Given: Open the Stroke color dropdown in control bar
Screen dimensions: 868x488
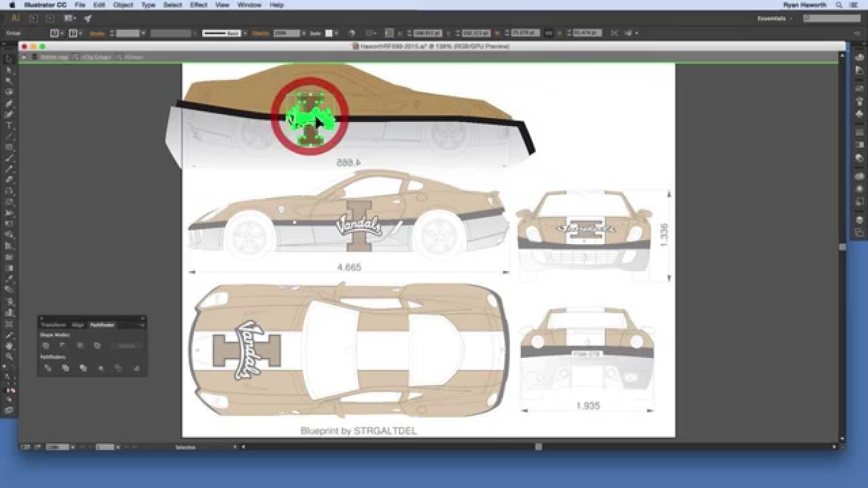Looking at the screenshot, I should [81, 33].
